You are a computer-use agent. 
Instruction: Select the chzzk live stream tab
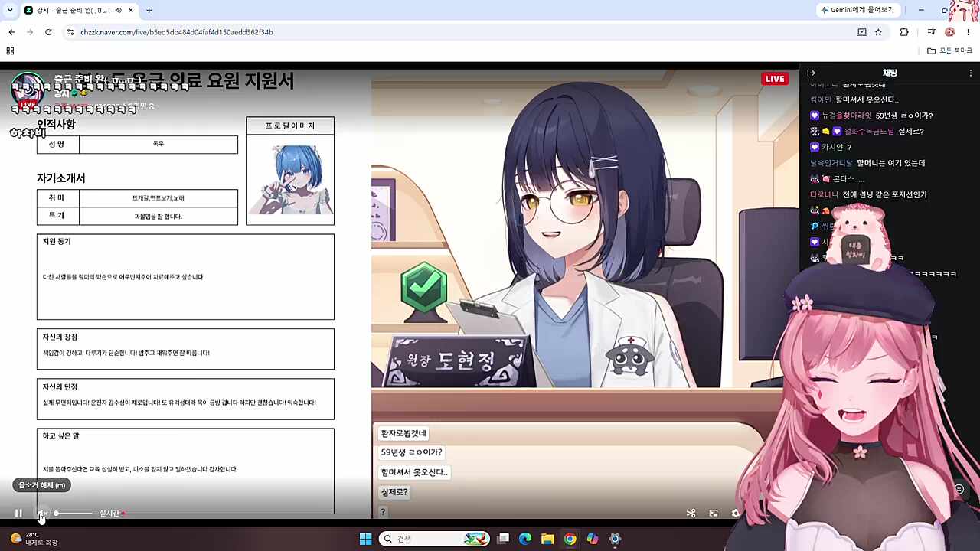tap(77, 10)
